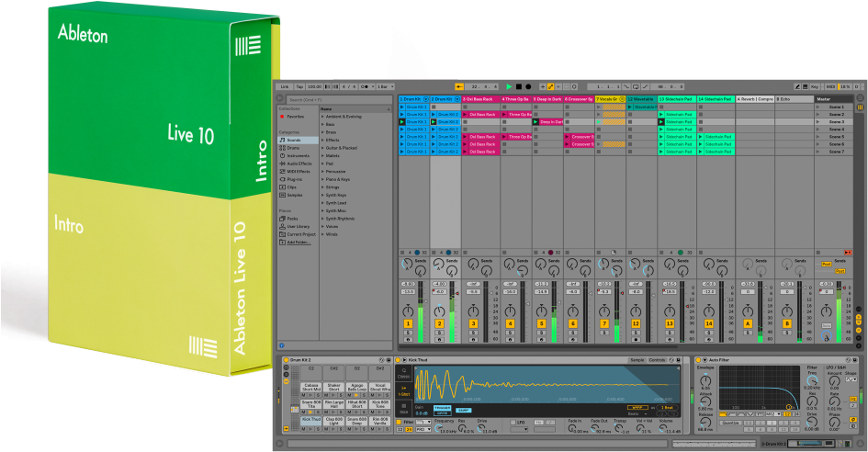Viewport: 868px width, 452px height.
Task: Arm track 12 for recording
Action: 636,340
